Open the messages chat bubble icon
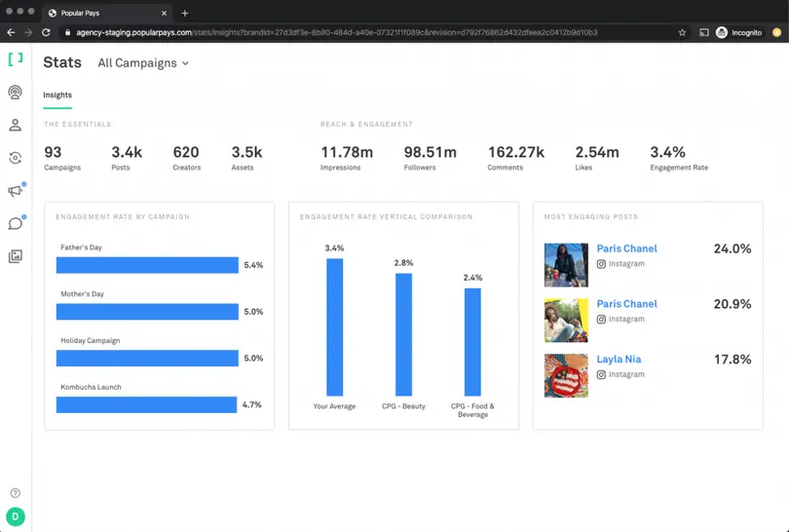The image size is (789, 532). 15,223
